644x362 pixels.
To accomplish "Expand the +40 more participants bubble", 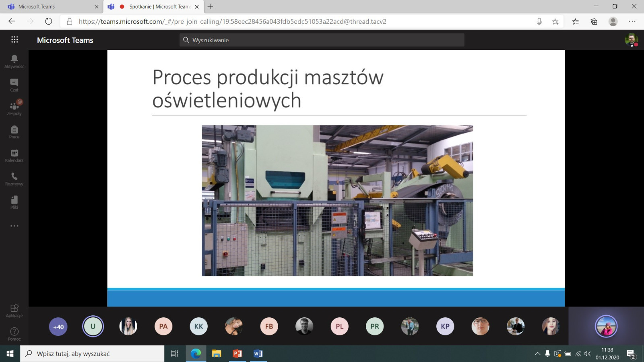I will pyautogui.click(x=58, y=327).
